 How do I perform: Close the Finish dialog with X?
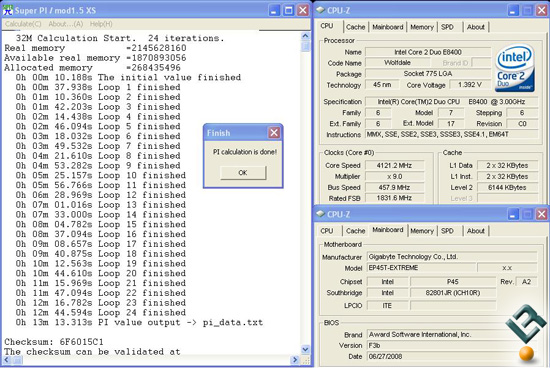click(274, 133)
